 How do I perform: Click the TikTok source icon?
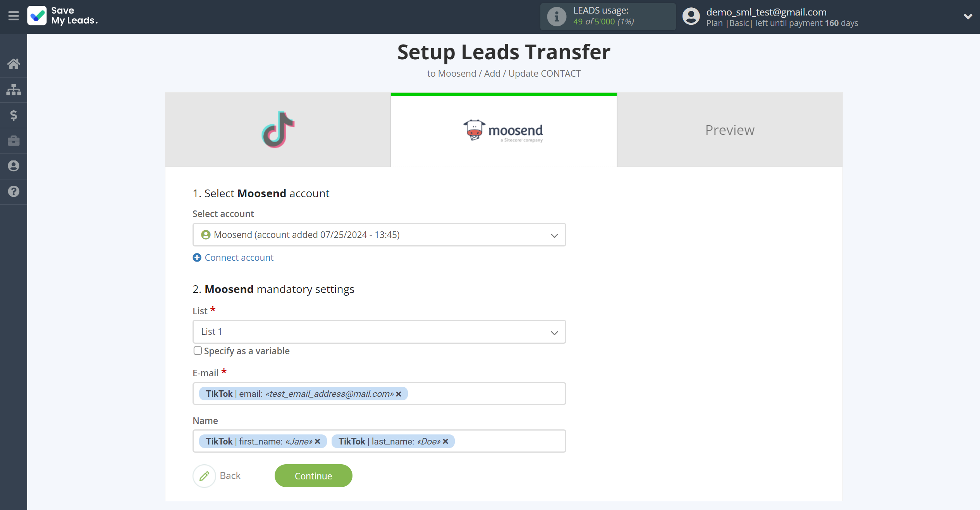click(278, 129)
